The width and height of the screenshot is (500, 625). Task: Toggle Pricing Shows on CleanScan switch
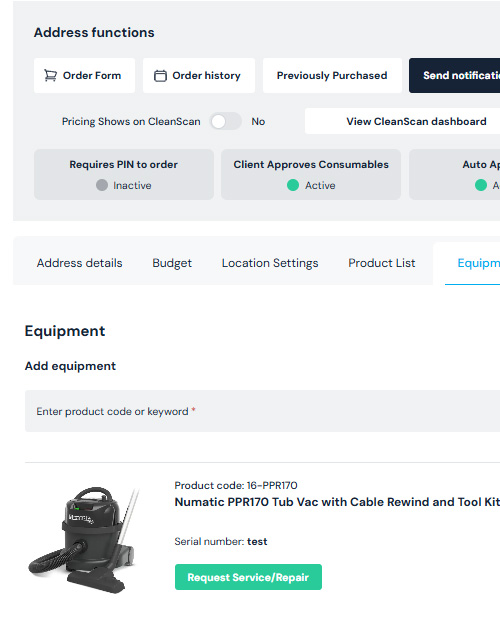pyautogui.click(x=226, y=121)
